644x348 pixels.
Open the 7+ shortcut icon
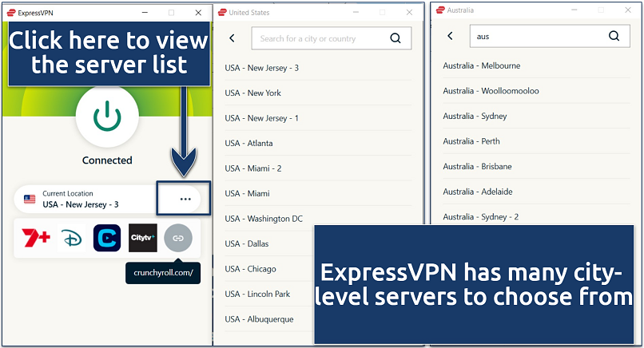click(36, 238)
